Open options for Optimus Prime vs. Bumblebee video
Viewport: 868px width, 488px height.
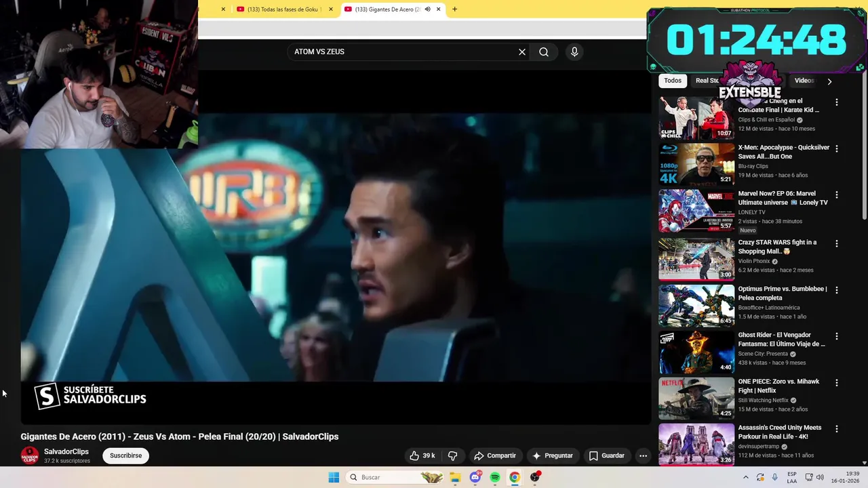(837, 289)
